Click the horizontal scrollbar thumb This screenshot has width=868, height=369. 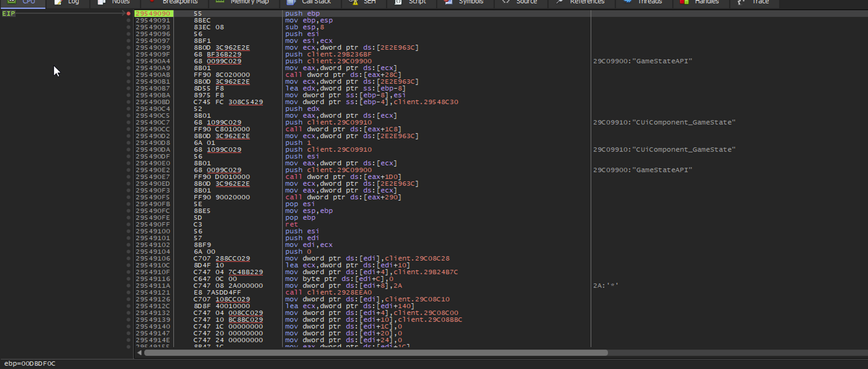point(376,353)
